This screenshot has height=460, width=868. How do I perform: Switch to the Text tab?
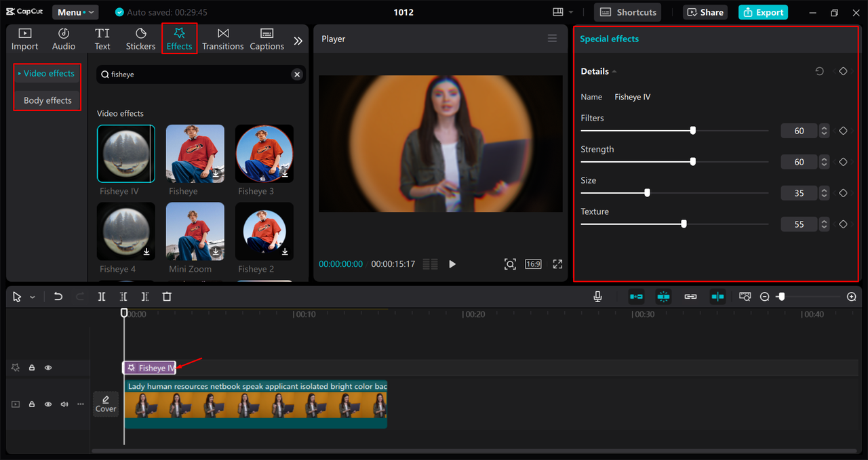(102, 39)
